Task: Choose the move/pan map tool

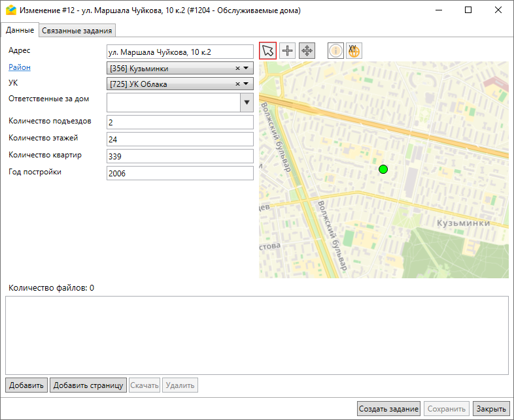Action: pos(307,51)
